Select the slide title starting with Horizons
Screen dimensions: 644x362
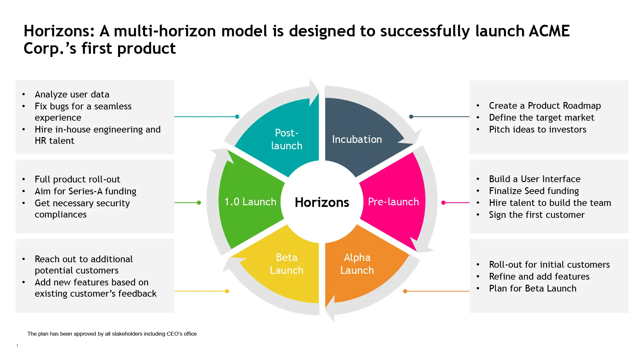[297, 40]
